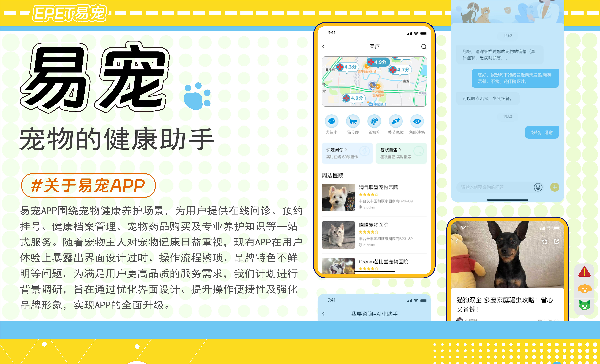Go back in the bottom blue phone screen
Screen dimensions: 600x364
tap(324, 313)
